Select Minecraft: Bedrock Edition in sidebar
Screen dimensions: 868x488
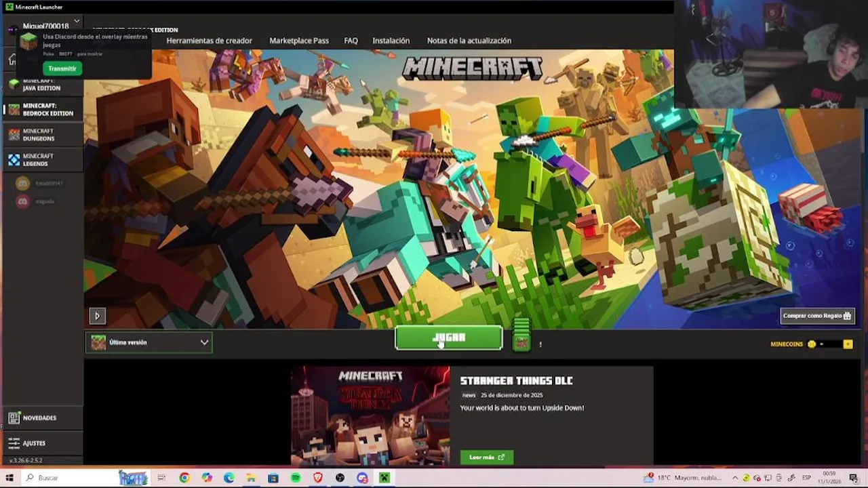pyautogui.click(x=42, y=110)
